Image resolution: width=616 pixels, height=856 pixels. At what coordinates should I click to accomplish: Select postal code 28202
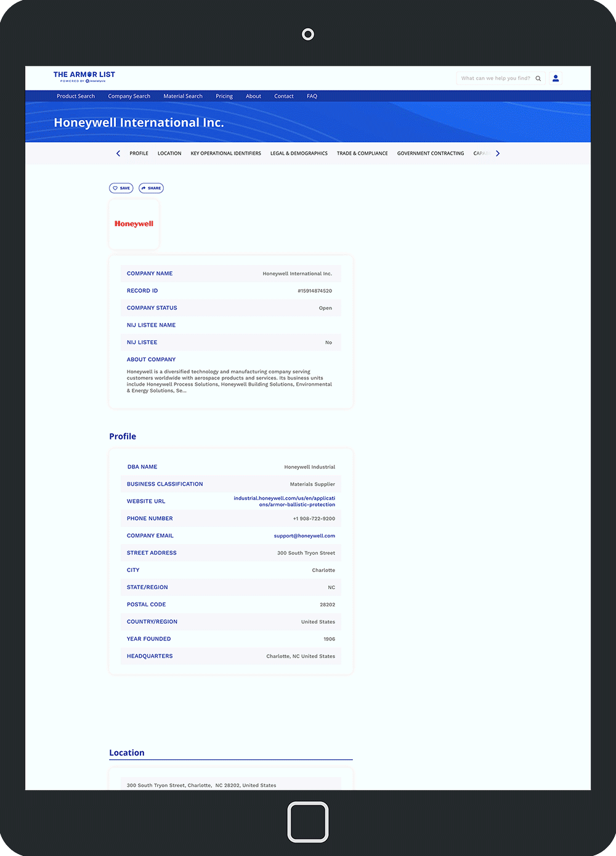pyautogui.click(x=328, y=605)
